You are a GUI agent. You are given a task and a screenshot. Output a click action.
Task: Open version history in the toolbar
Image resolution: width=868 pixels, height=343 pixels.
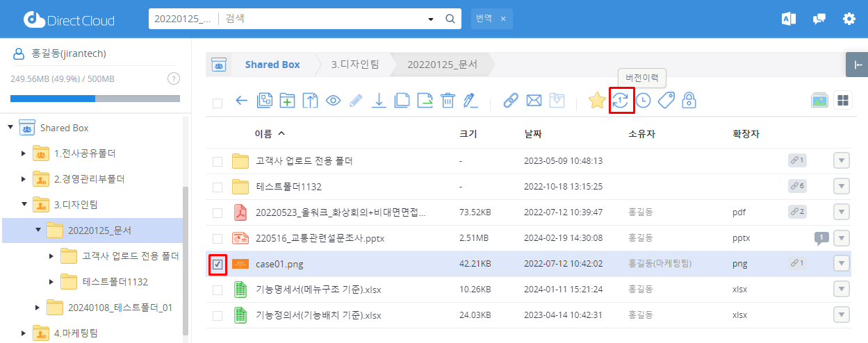point(619,101)
